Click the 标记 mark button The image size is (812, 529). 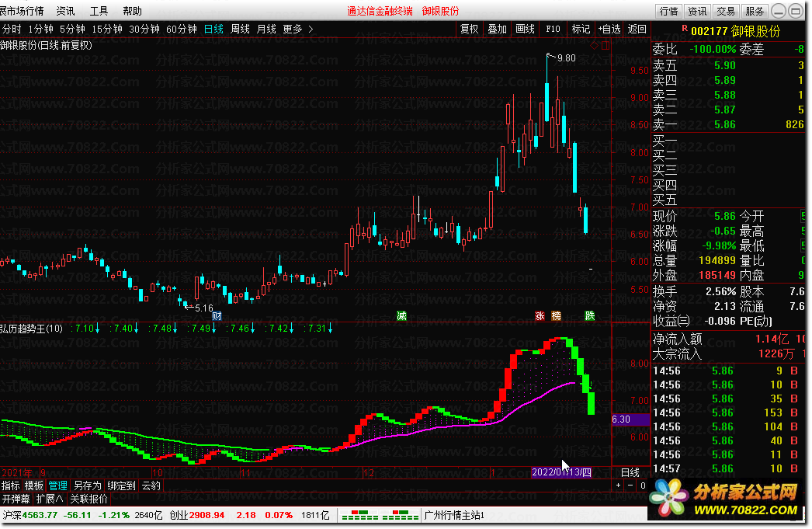[x=581, y=29]
